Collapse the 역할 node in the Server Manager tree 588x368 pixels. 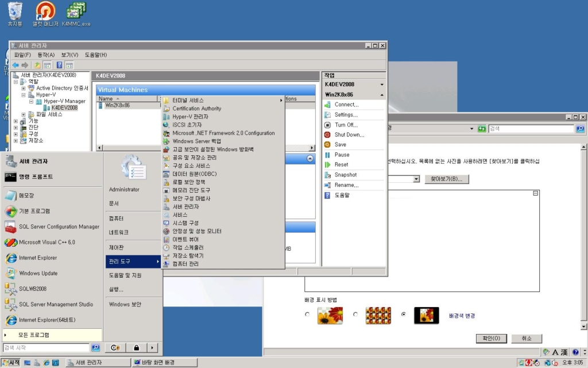pos(16,82)
